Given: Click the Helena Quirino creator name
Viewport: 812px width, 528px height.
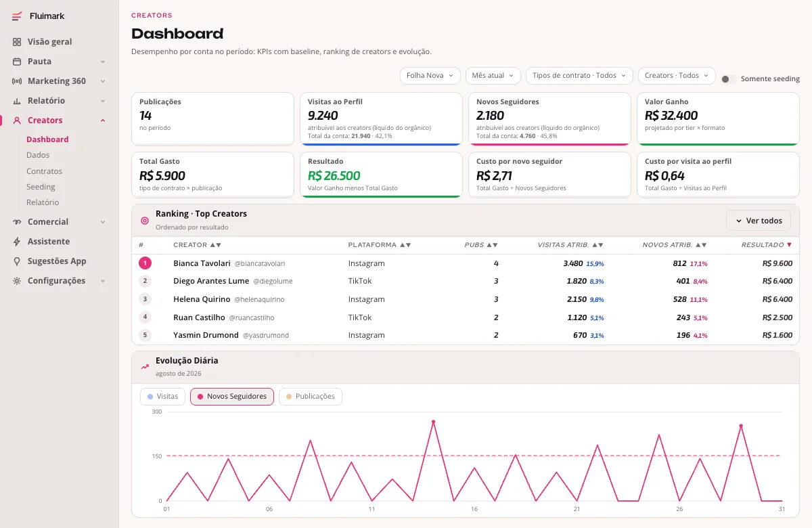Looking at the screenshot, I should point(202,299).
